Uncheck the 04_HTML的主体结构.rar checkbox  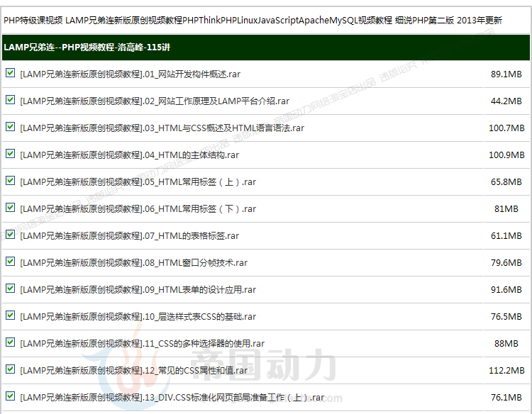[x=10, y=154]
